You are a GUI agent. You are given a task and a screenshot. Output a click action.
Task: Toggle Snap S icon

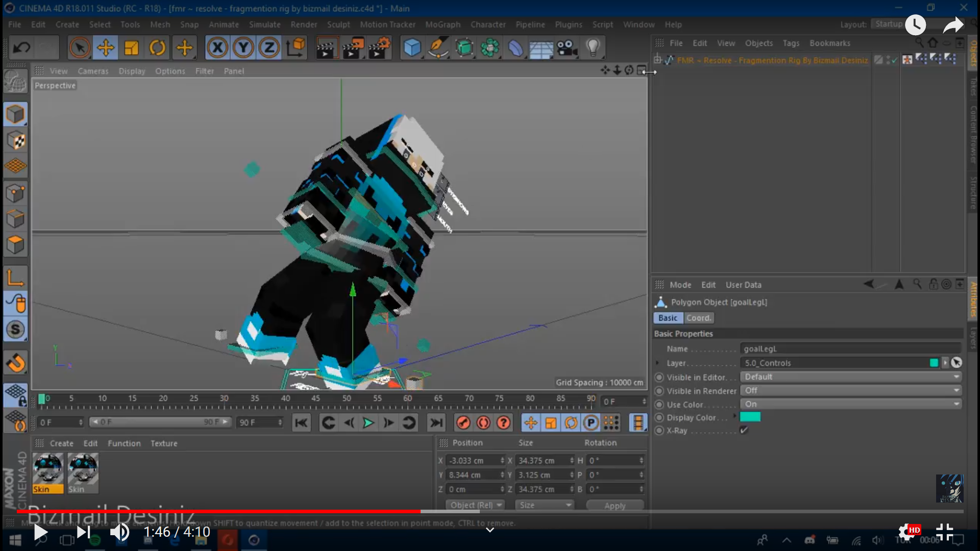point(15,330)
